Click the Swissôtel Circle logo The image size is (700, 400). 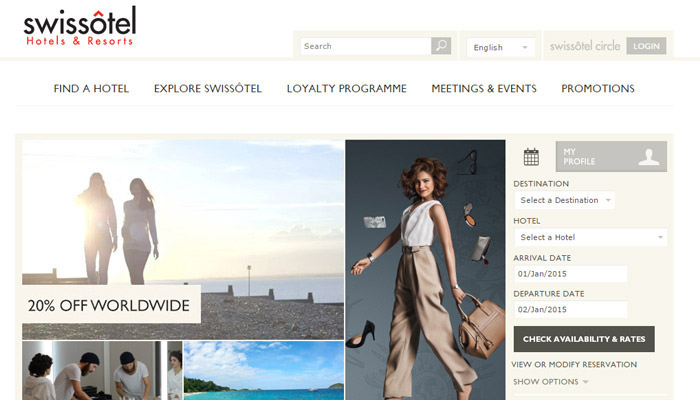(585, 46)
